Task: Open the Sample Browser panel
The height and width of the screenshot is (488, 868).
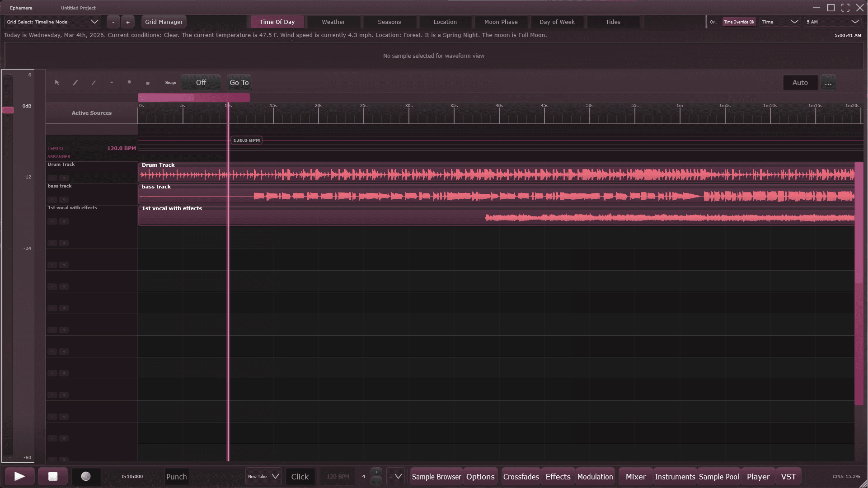Action: coord(436,477)
